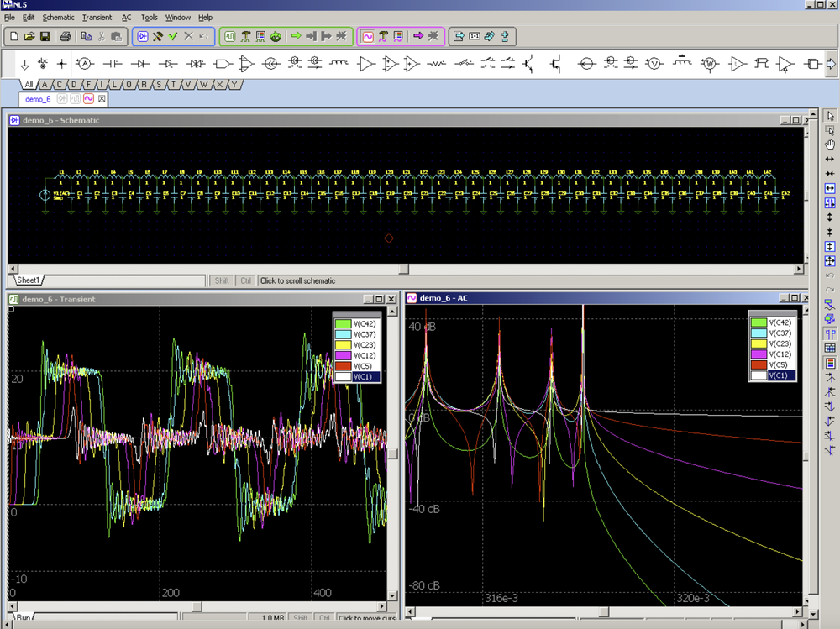Image resolution: width=840 pixels, height=629 pixels.
Task: Open the Transient menu
Action: (97, 17)
